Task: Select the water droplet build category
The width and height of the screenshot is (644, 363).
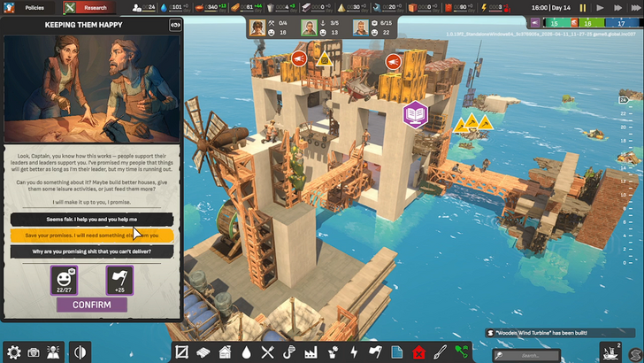Action: [x=246, y=352]
